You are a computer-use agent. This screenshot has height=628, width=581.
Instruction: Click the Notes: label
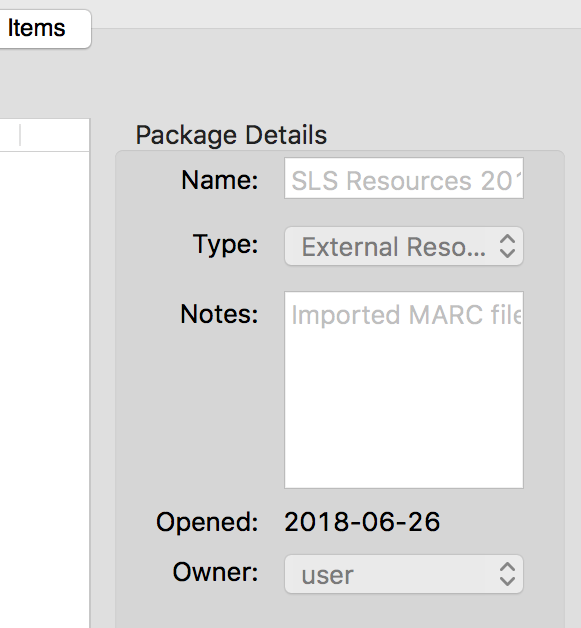[219, 314]
